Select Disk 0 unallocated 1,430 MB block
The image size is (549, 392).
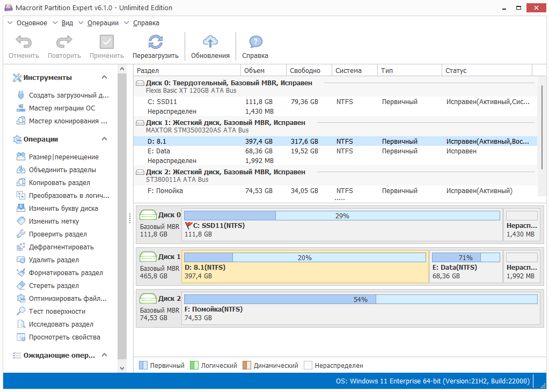[x=522, y=225]
